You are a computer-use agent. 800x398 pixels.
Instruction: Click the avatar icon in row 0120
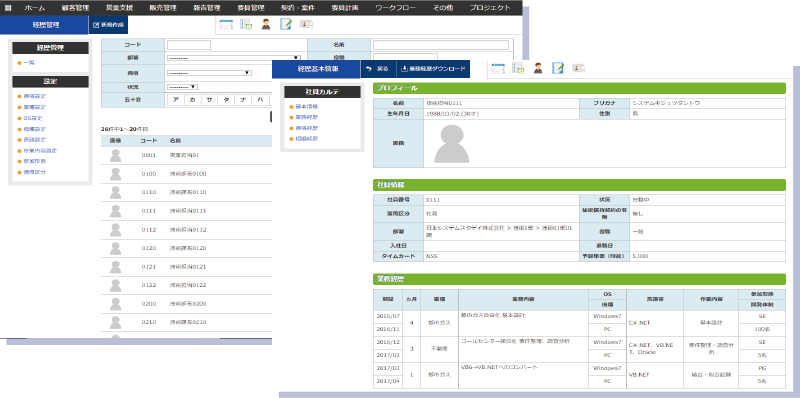click(x=116, y=248)
